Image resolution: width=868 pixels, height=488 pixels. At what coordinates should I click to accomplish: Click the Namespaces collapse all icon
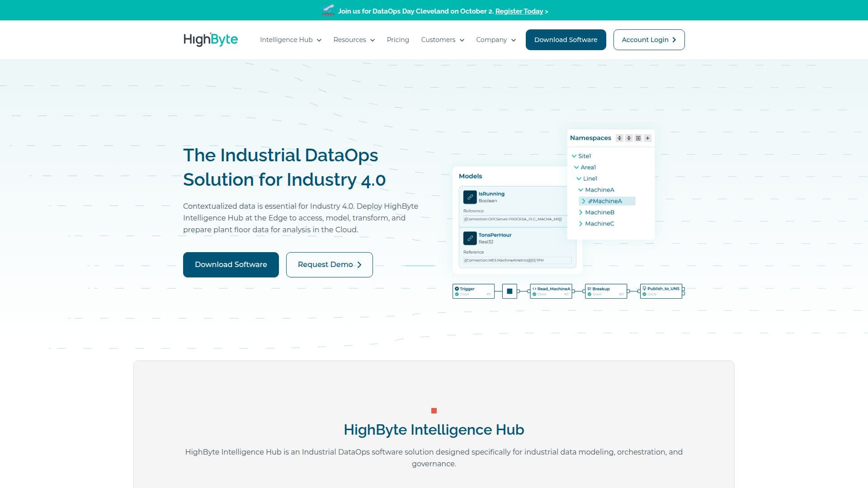(x=629, y=138)
